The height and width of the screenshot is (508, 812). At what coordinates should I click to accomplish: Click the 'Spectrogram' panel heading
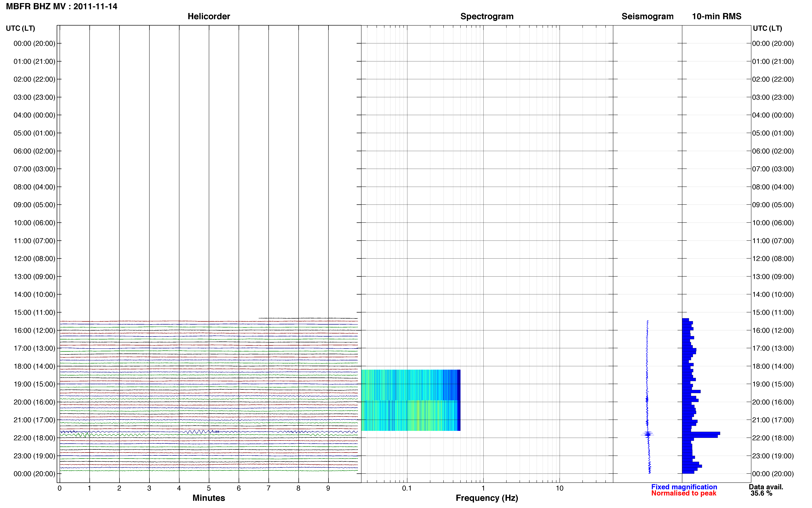pyautogui.click(x=487, y=16)
